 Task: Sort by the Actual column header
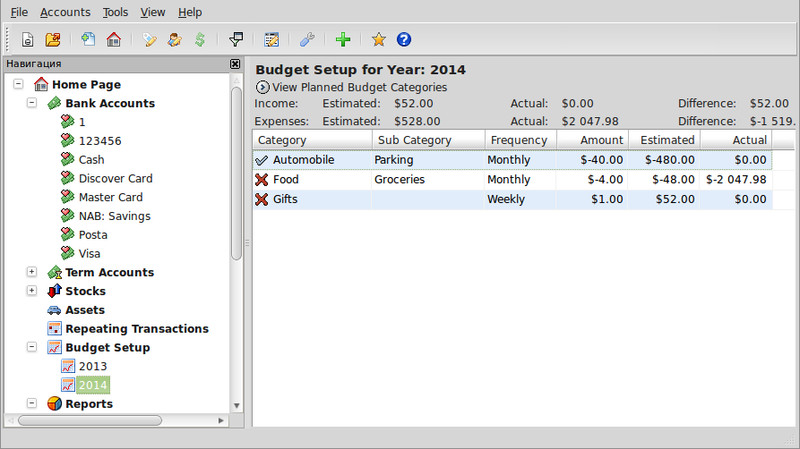(736, 140)
